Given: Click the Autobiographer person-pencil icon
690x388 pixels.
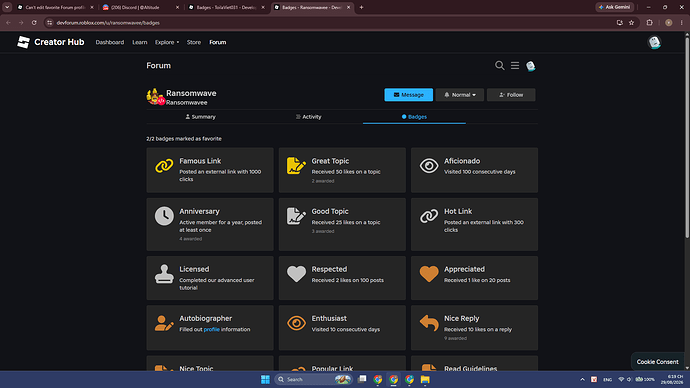Looking at the screenshot, I should [x=164, y=323].
